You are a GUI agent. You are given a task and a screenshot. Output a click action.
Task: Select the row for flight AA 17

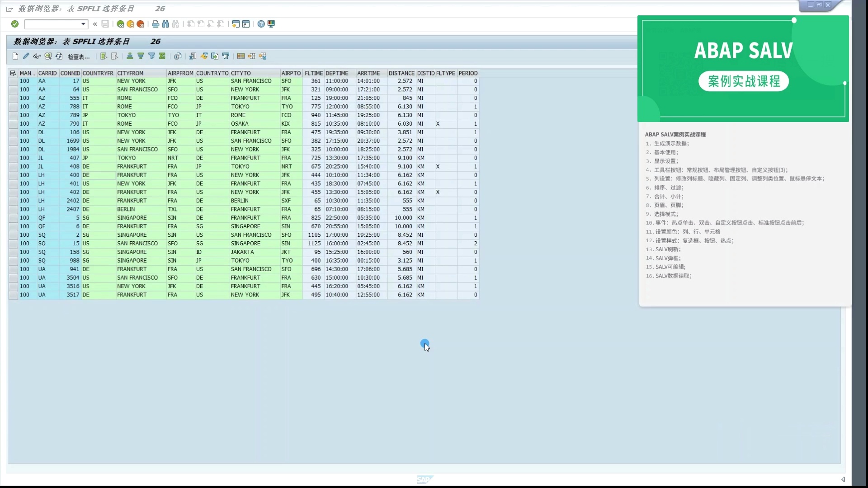click(x=13, y=81)
